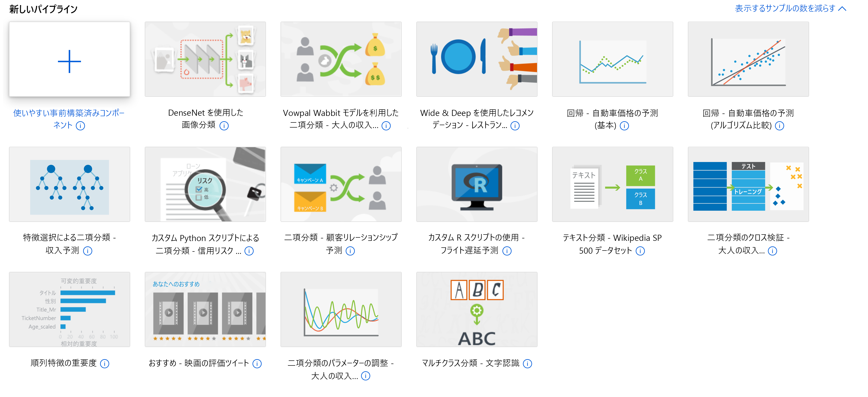The height and width of the screenshot is (397, 868).
Task: Click info icon beside カスタム R スクリプトの使用
Action: pos(507,251)
